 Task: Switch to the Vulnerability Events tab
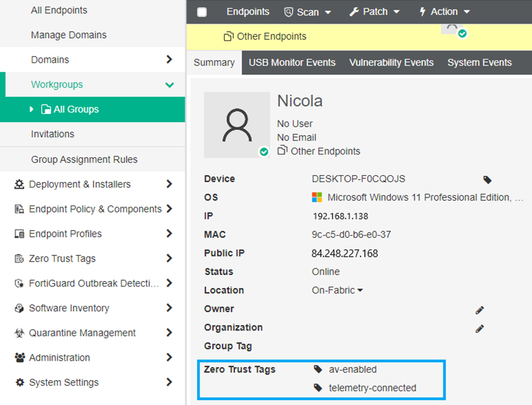coord(392,63)
